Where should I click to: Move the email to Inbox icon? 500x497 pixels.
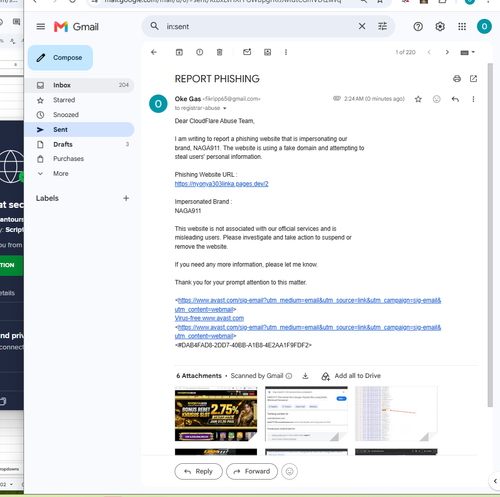pos(267,52)
